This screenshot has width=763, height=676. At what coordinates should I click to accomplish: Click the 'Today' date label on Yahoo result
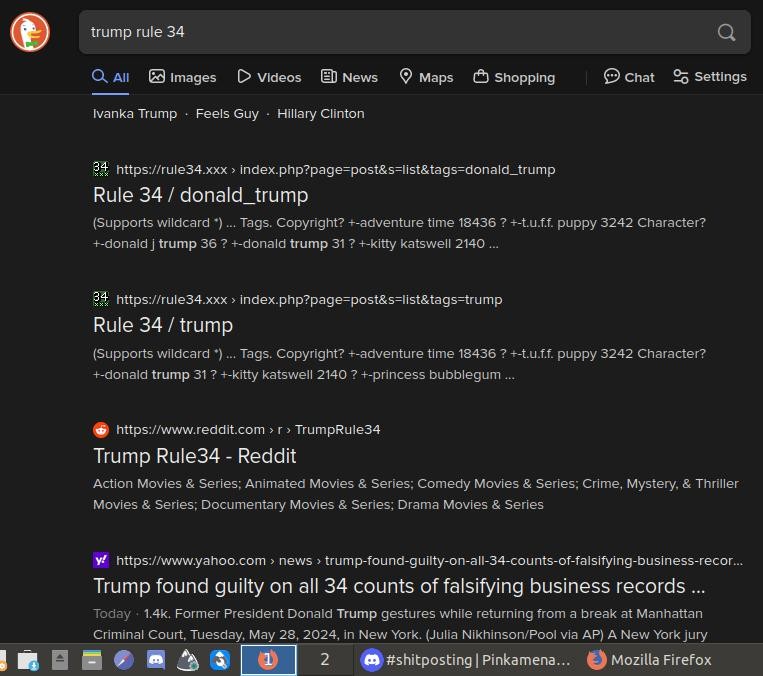point(111,614)
